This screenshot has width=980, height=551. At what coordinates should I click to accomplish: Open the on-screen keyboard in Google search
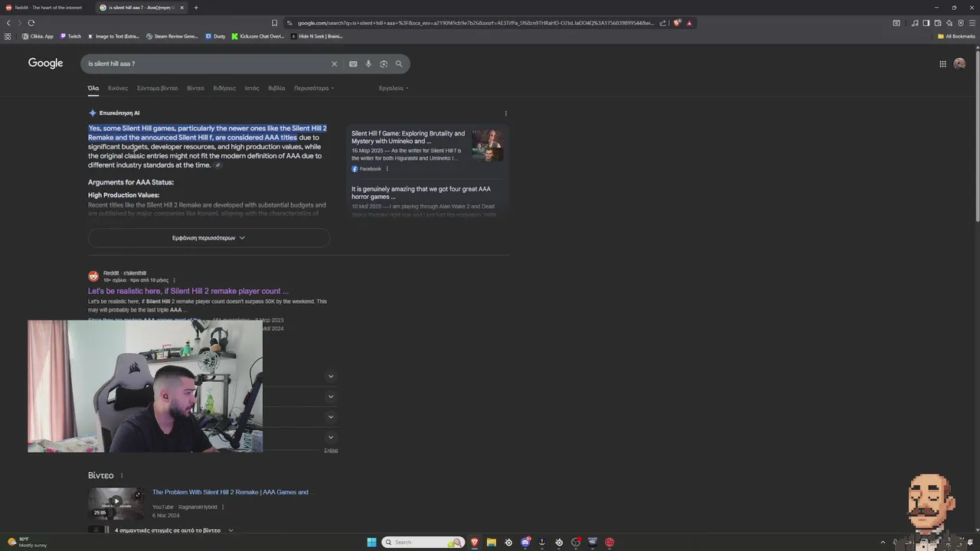(x=353, y=64)
